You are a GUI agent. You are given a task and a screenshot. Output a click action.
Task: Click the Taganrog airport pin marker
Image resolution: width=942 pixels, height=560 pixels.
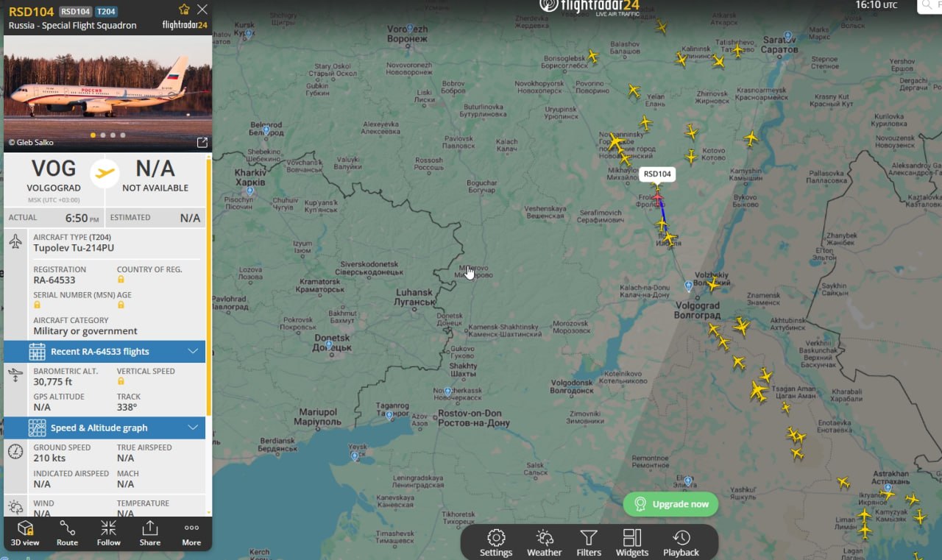tap(389, 415)
